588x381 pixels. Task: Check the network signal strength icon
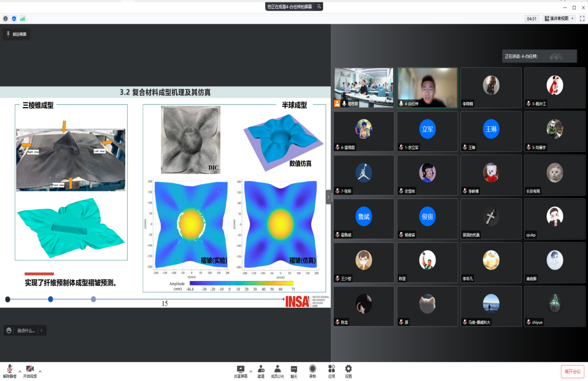(22, 19)
